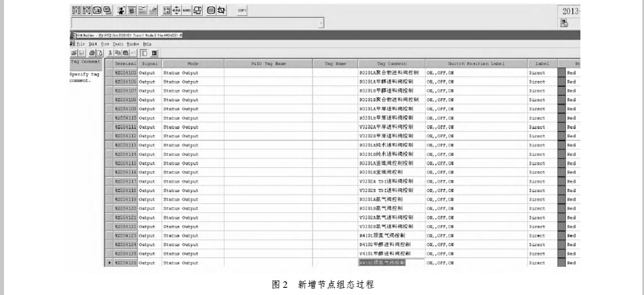This screenshot has width=644, height=295.
Task: Click Signal cell Output in row %Z054109
Action: [150, 109]
